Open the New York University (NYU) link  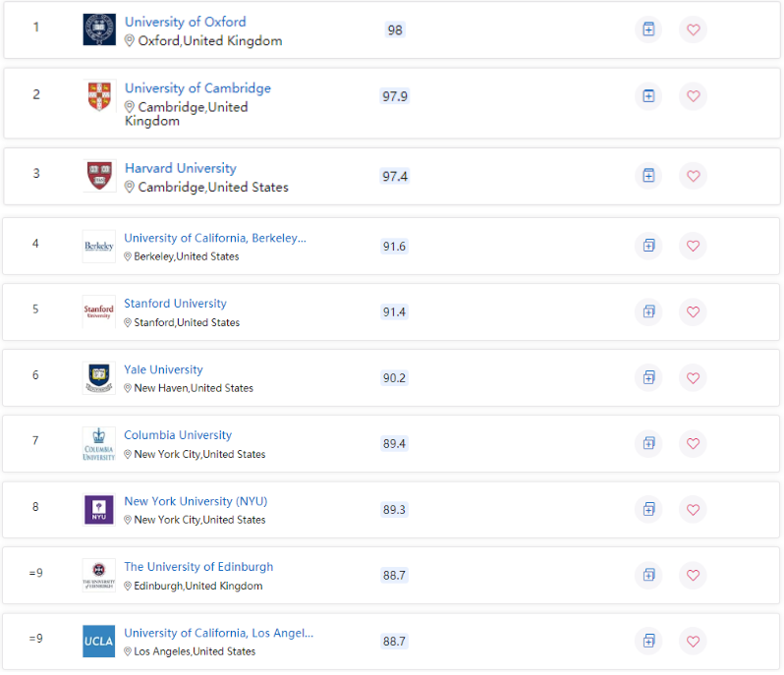coord(195,501)
